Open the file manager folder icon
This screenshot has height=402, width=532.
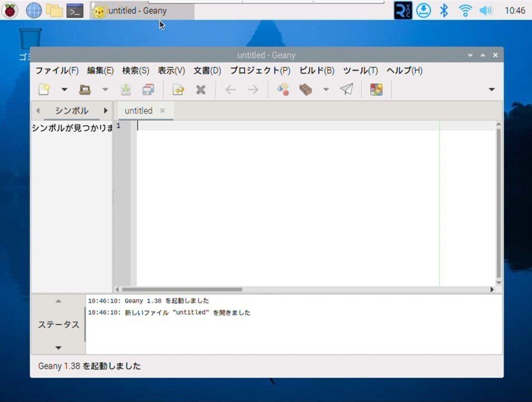[54, 11]
